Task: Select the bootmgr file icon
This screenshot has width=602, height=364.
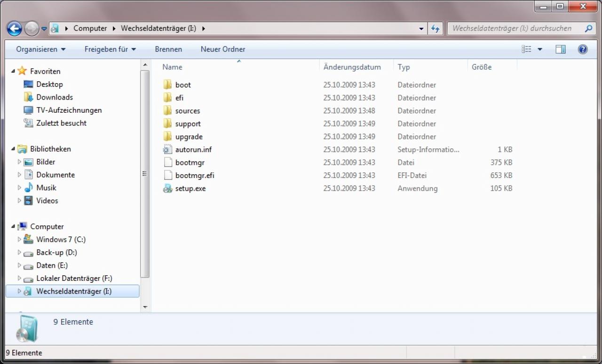Action: click(x=167, y=163)
